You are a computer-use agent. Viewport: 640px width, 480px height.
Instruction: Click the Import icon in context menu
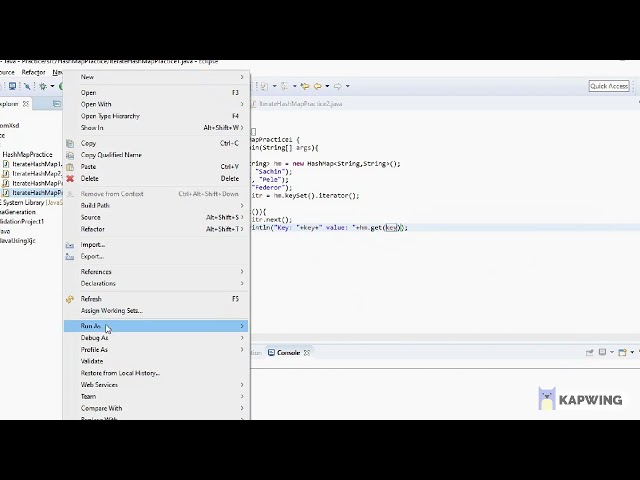click(x=70, y=245)
